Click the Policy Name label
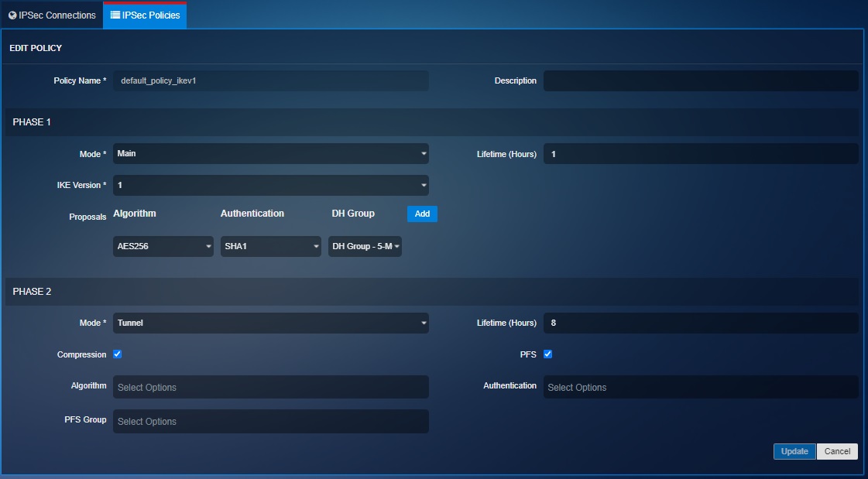 (80, 80)
